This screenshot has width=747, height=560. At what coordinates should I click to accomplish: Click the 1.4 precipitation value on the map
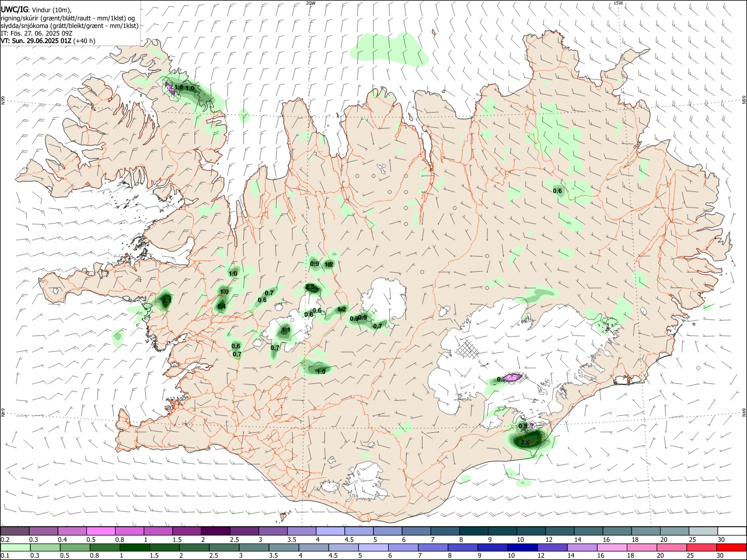point(221,306)
